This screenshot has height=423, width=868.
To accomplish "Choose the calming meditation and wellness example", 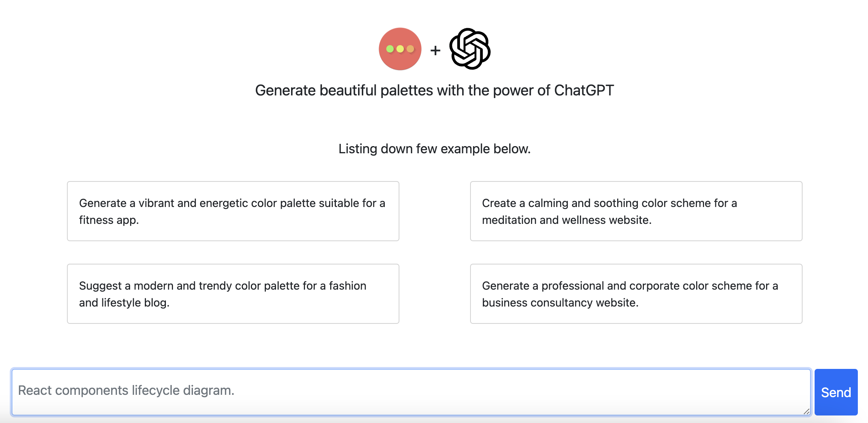I will pyautogui.click(x=636, y=211).
